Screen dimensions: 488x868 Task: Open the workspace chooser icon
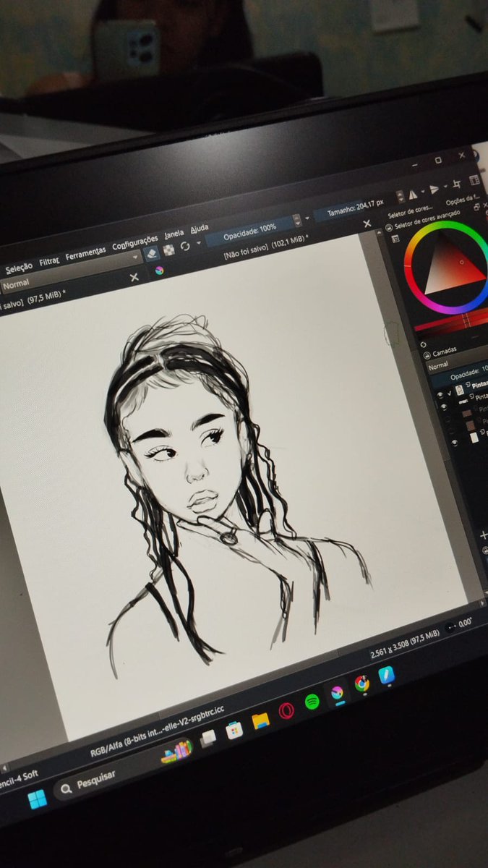click(x=474, y=181)
